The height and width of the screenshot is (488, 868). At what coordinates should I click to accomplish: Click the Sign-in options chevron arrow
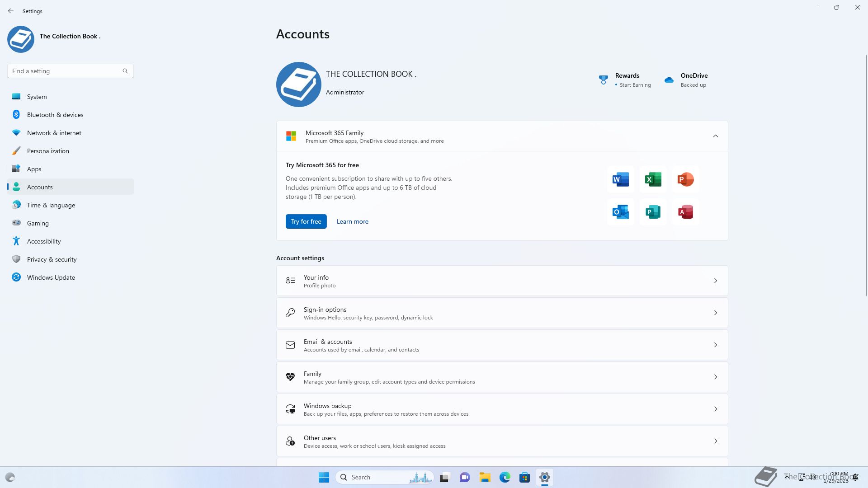(716, 313)
